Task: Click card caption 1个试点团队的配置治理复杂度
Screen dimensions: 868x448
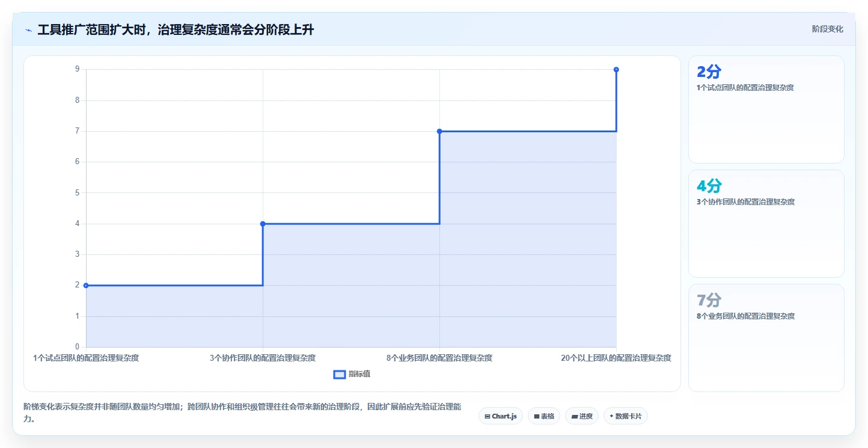Action: pos(745,88)
